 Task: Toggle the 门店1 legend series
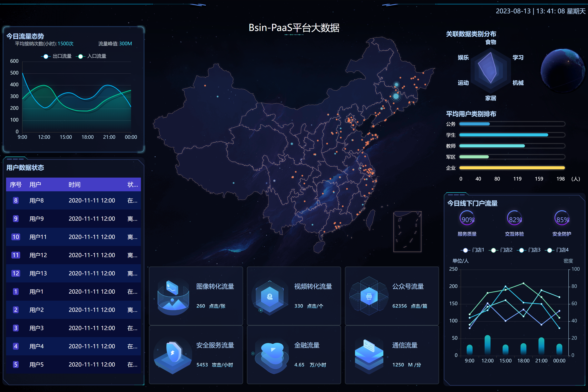472,250
